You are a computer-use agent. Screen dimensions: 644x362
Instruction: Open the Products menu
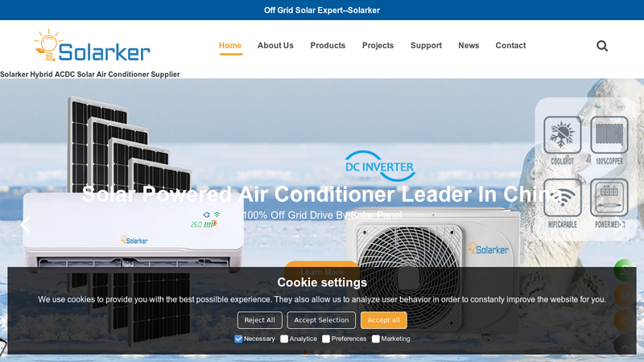tap(328, 46)
